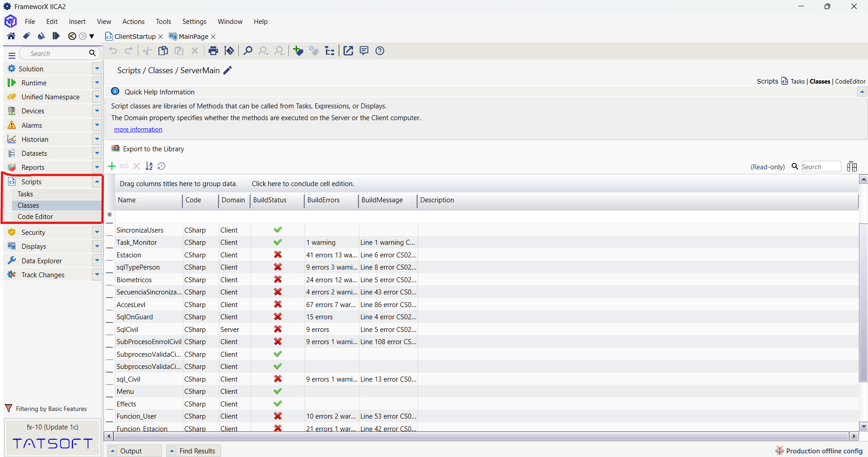
Task: Click the Find Next magnifier icon
Action: pos(263,51)
